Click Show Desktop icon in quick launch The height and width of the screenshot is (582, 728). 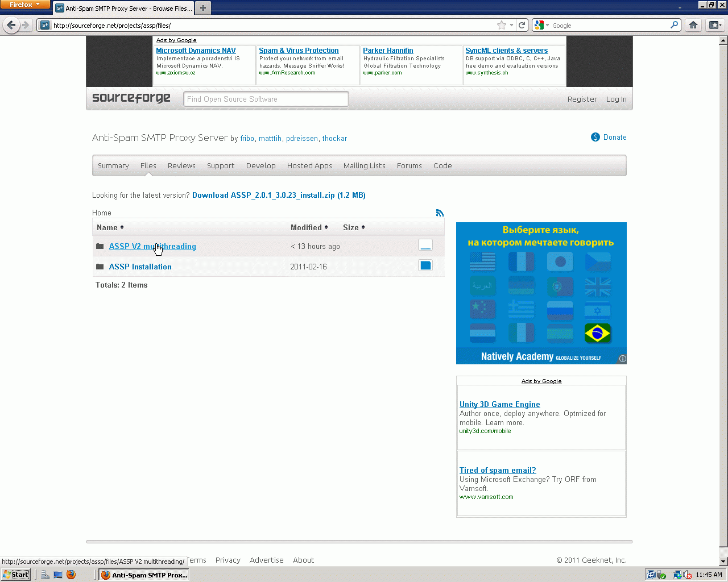(x=57, y=575)
